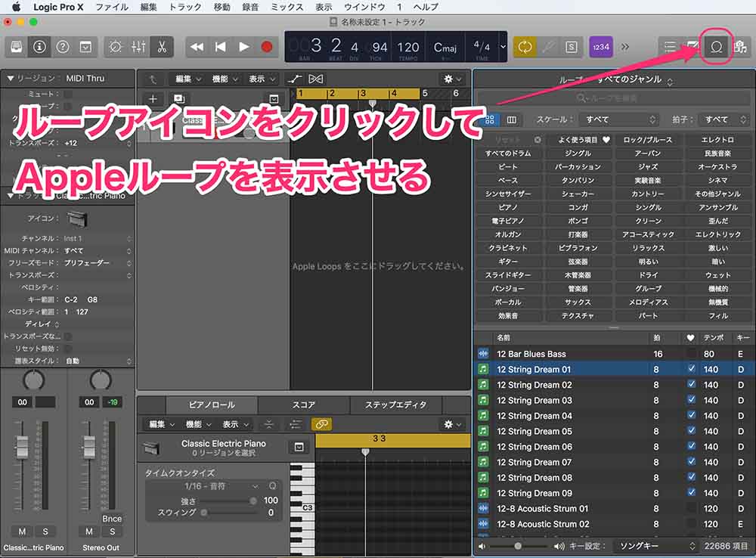Image resolution: width=756 pixels, height=558 pixels.
Task: Open the 譜表スタイル 自動 dropdown
Action: [x=98, y=361]
